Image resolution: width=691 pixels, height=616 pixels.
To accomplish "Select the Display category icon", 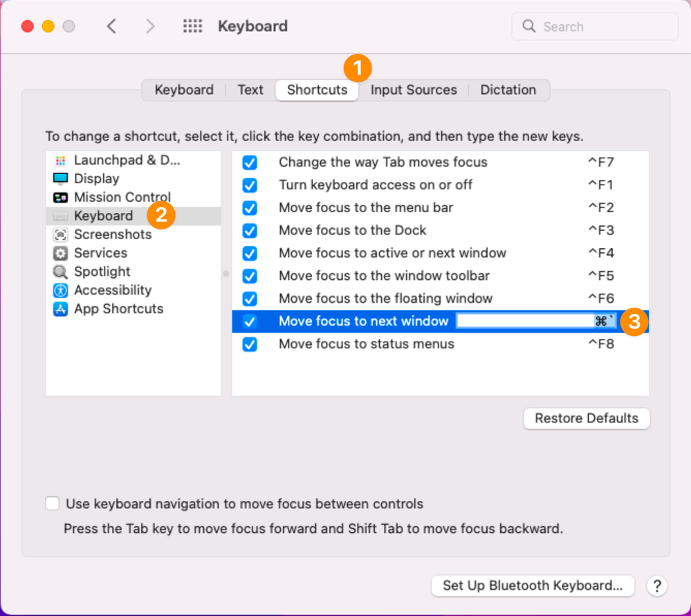I will pyautogui.click(x=61, y=179).
